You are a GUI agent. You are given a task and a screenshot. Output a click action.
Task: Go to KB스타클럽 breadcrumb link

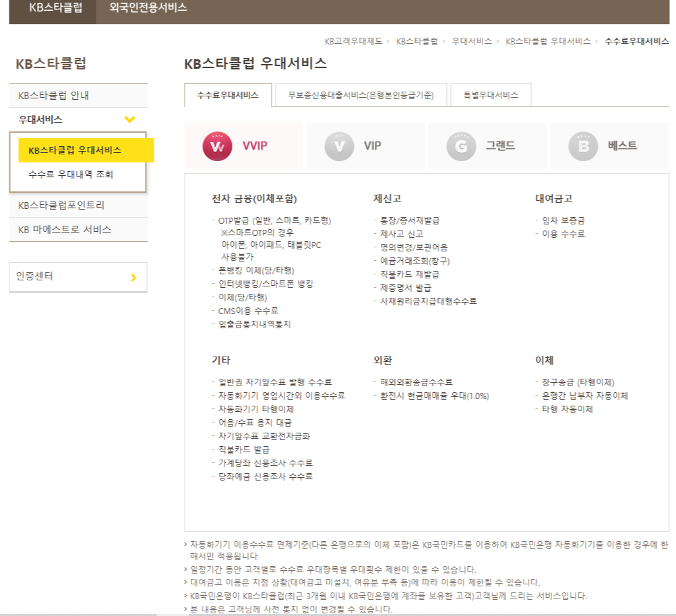[x=417, y=41]
